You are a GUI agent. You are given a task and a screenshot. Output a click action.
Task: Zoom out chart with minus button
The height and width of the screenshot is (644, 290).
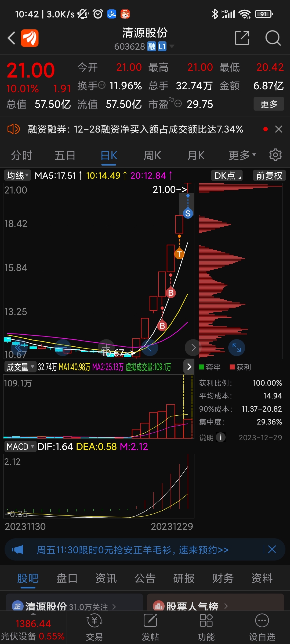click(63, 347)
